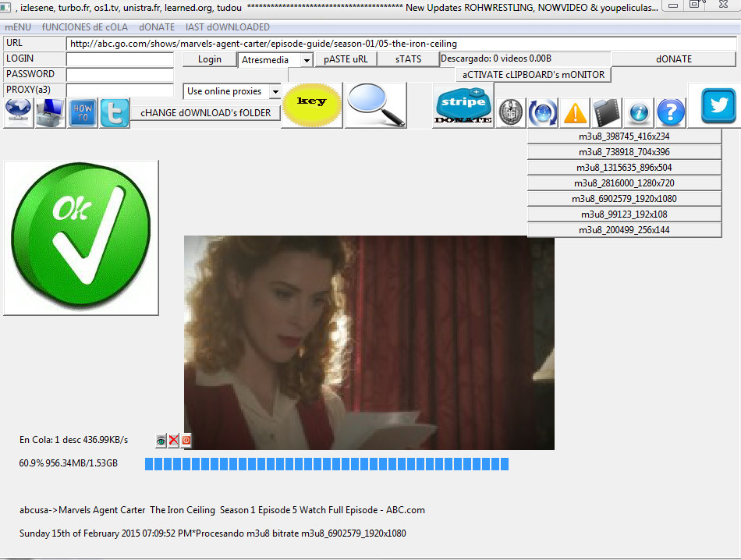Click the green Ok checkmark image

(x=81, y=238)
